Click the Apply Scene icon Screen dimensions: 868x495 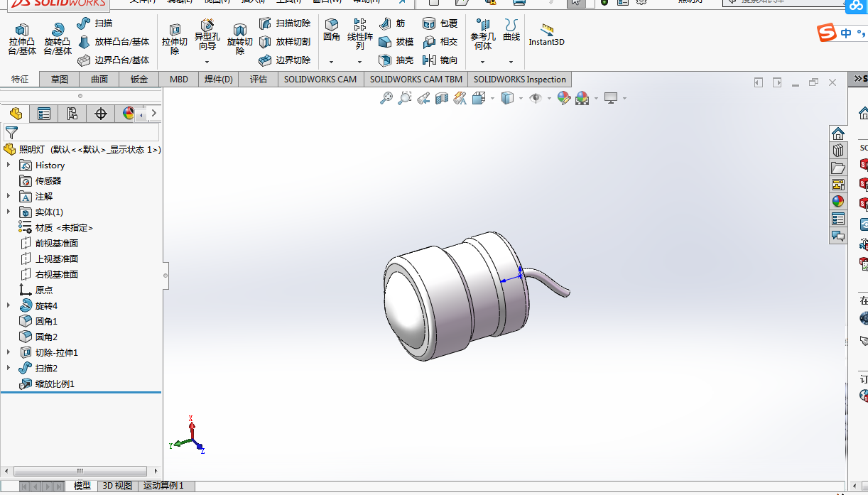tap(582, 98)
